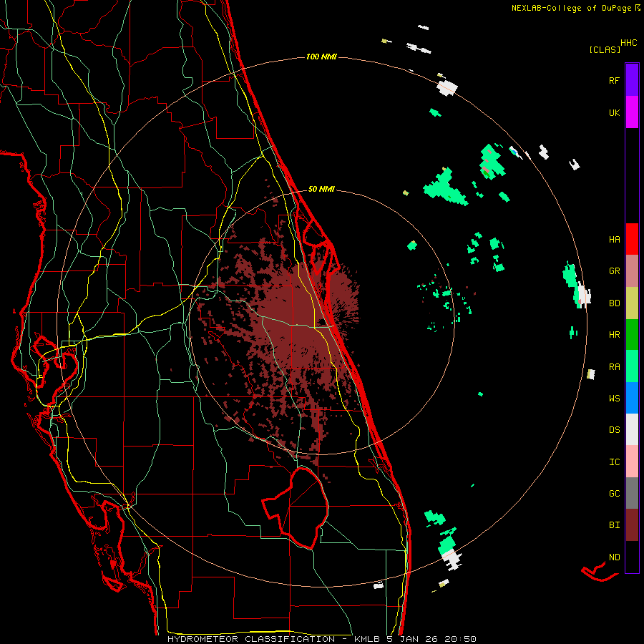Click the HA legend label
The width and height of the screenshot is (644, 644).
pyautogui.click(x=614, y=240)
